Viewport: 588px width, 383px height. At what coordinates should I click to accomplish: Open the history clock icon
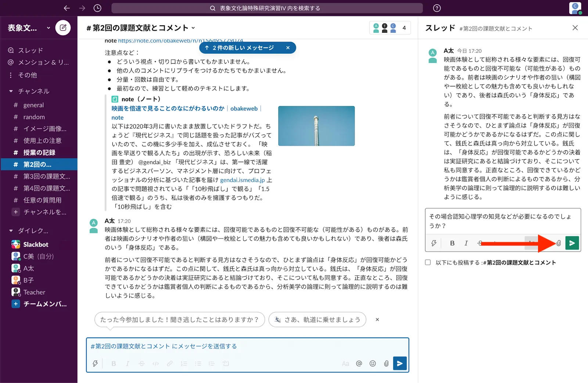tap(97, 8)
